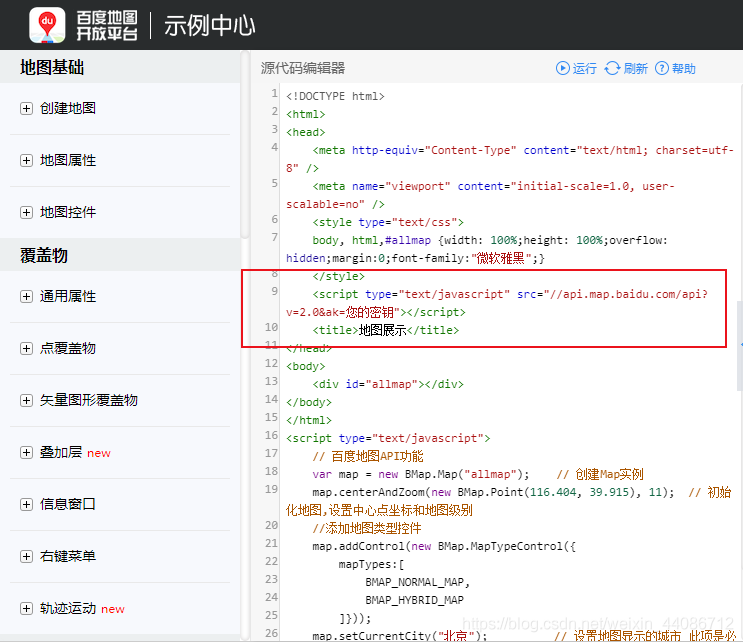Open the 创建地图 menu entry
743x642 pixels.
click(x=68, y=108)
